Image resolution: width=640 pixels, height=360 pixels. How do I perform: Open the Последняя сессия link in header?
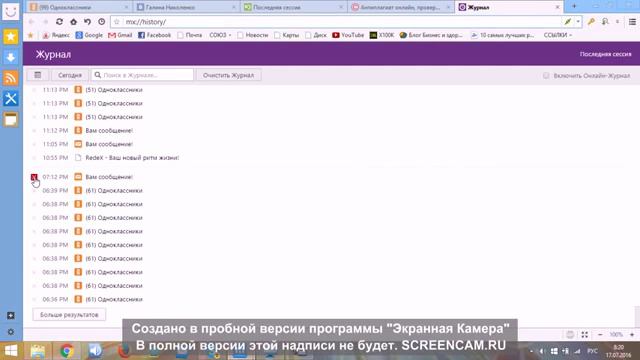pyautogui.click(x=605, y=54)
